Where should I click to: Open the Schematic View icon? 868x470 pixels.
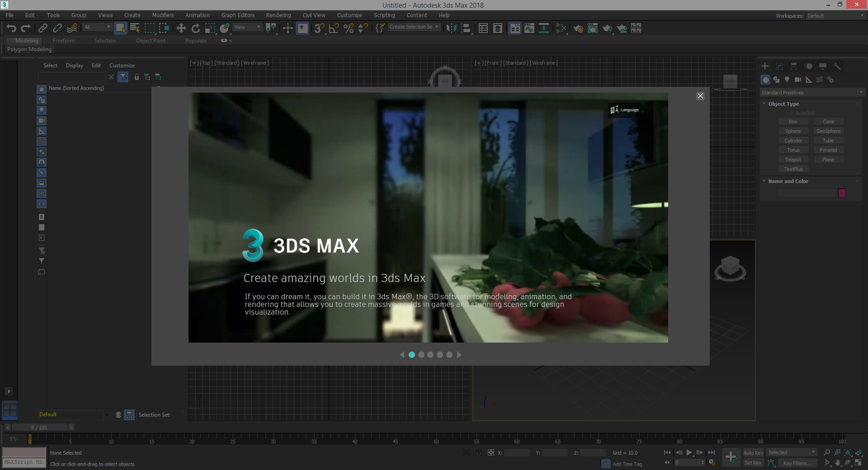coord(544,28)
